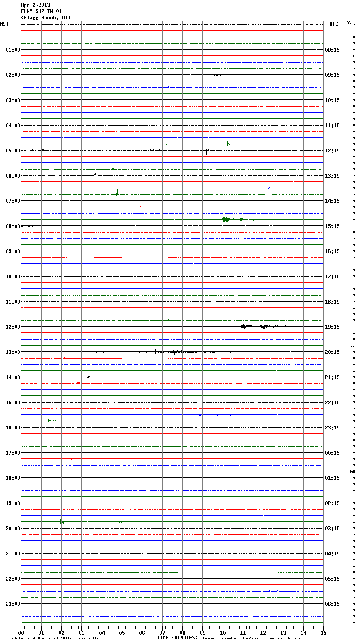Viewport: 357px width, 644px height.
Task: Select the station code "FLWY SHZ IW 01"
Action: coord(41,11)
